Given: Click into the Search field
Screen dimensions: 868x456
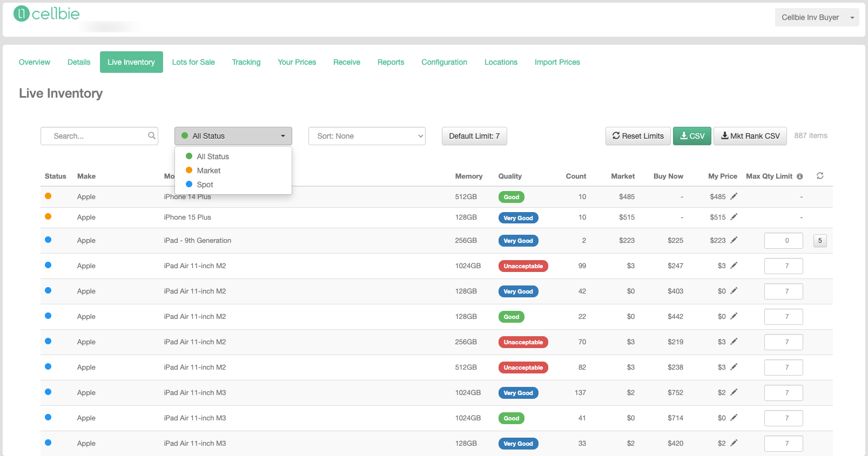Looking at the screenshot, I should pyautogui.click(x=99, y=136).
